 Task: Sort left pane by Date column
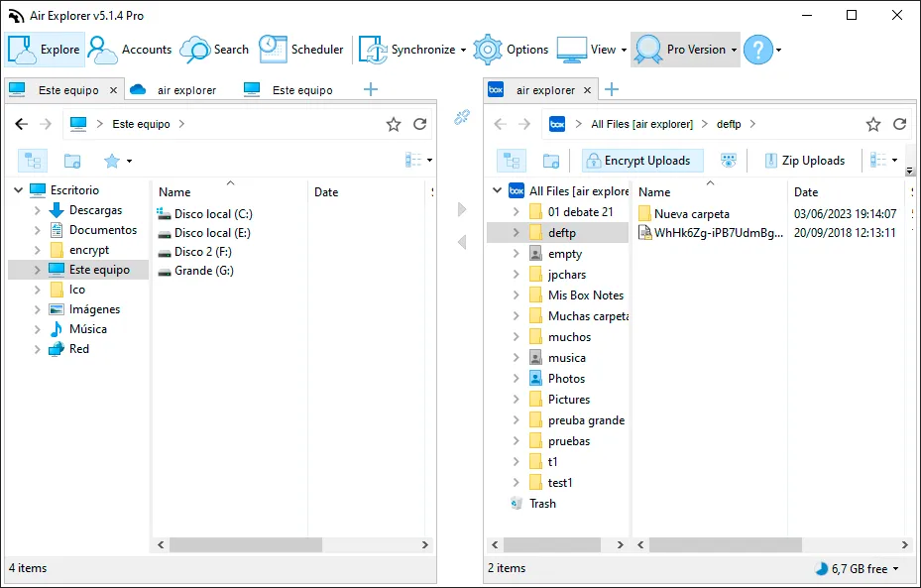[x=326, y=192]
